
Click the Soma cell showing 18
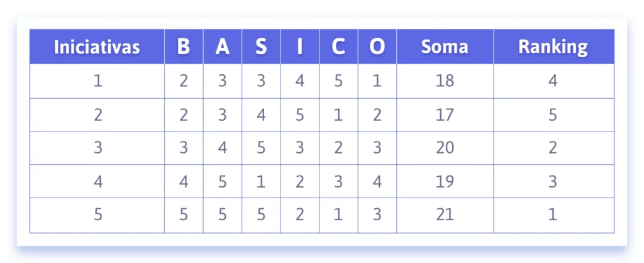point(445,81)
